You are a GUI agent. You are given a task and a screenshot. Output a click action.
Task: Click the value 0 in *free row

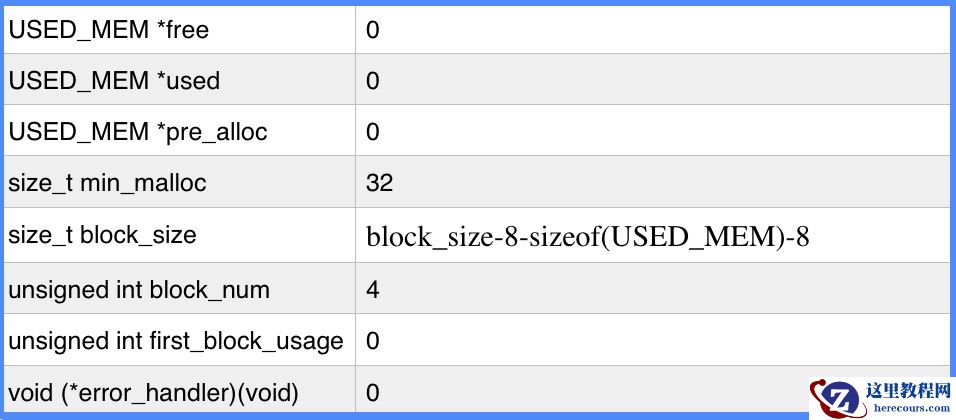click(373, 30)
